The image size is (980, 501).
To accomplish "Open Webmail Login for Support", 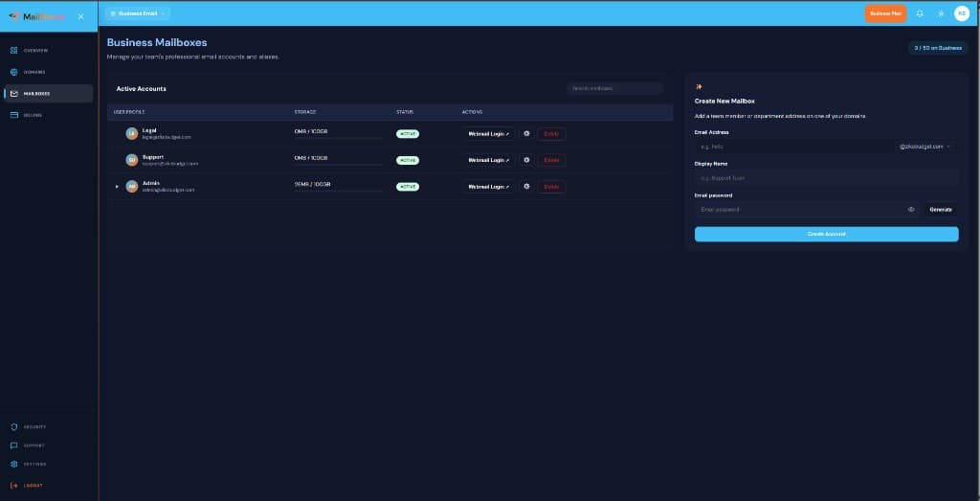I will coord(489,160).
